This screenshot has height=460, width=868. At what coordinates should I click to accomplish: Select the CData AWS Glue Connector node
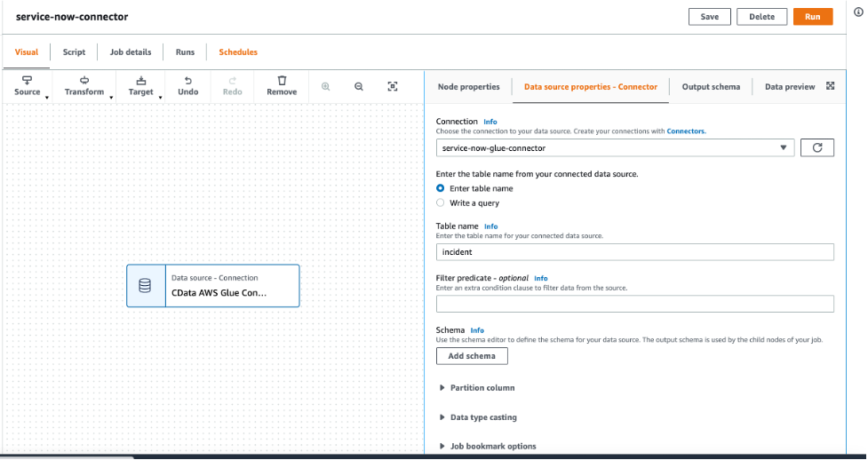click(x=213, y=286)
